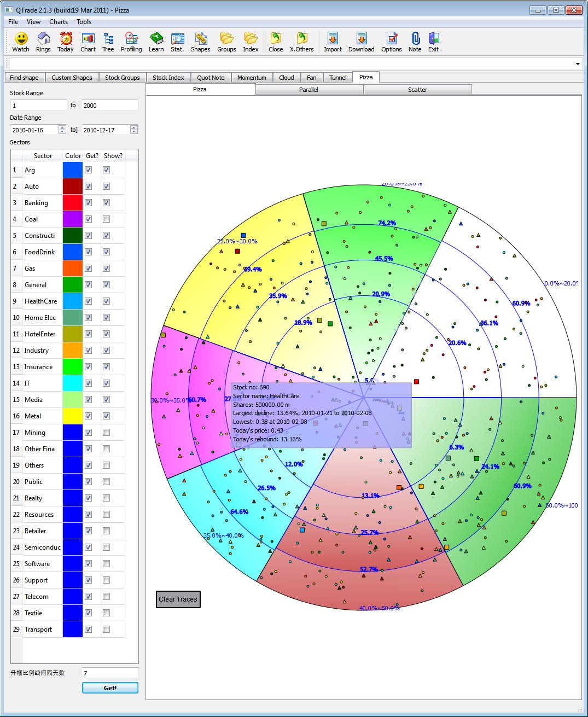
Task: Select the Tree chart icon
Action: tap(108, 42)
